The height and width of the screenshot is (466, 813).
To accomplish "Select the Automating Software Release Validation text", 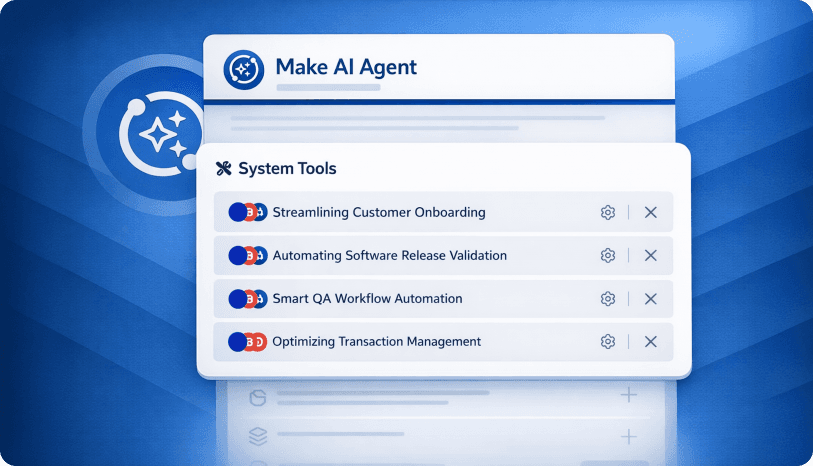I will tap(390, 256).
